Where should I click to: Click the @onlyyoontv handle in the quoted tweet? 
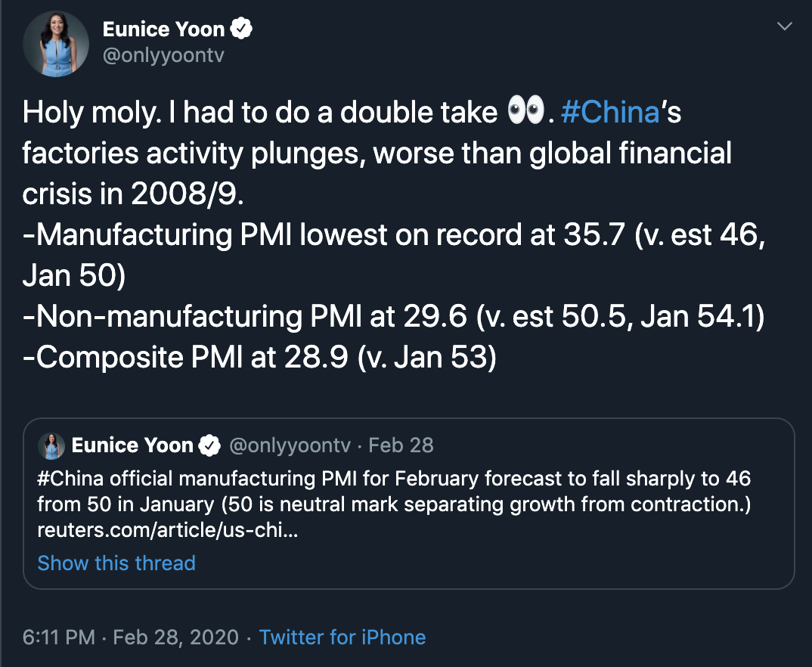(290, 445)
